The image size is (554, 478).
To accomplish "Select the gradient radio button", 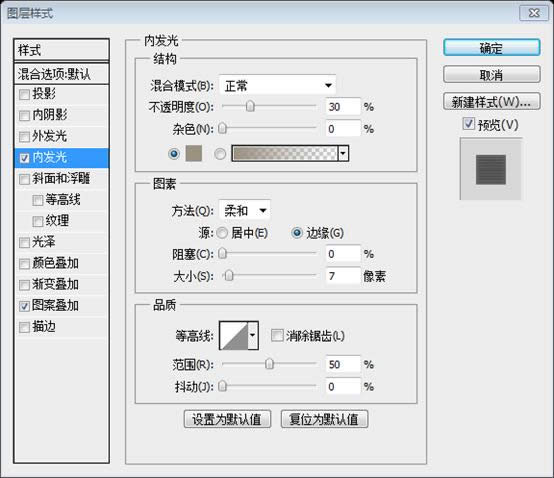I will click(x=220, y=154).
